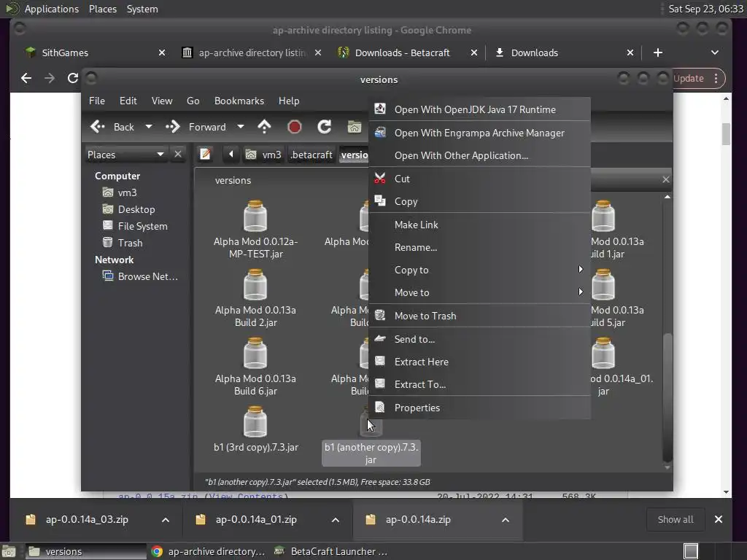Open the Help menu
The height and width of the screenshot is (560, 747).
[x=289, y=101]
